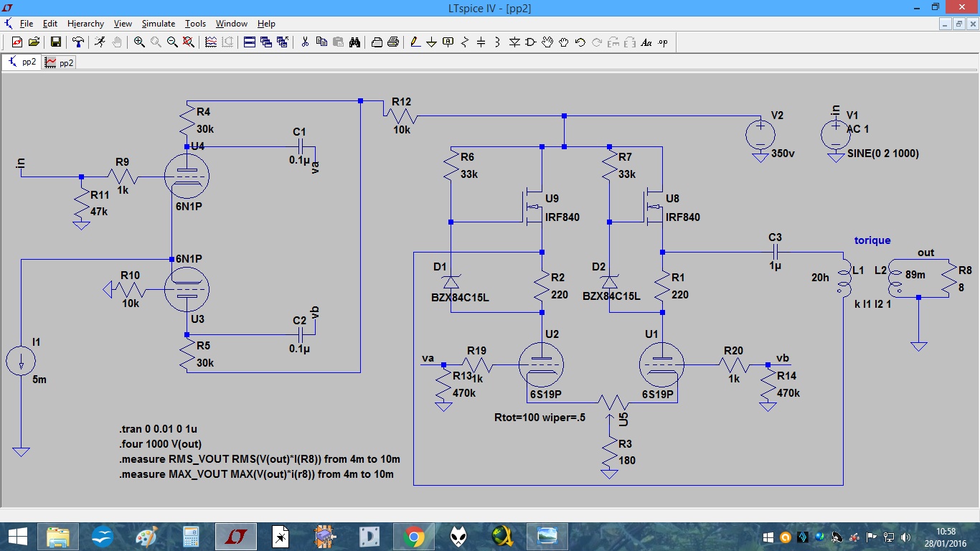
Task: Select the Copy tool icon
Action: click(x=321, y=42)
